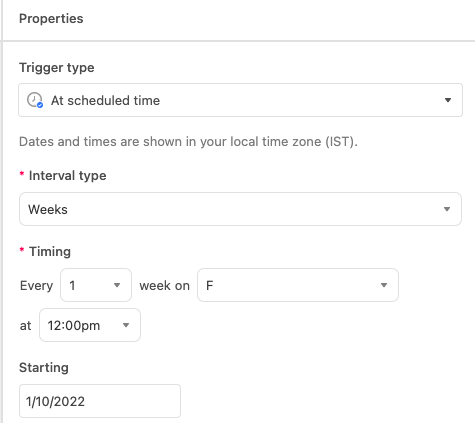Screen dimensions: 475x423
Task: Click the Properties panel header
Action: pos(51,19)
